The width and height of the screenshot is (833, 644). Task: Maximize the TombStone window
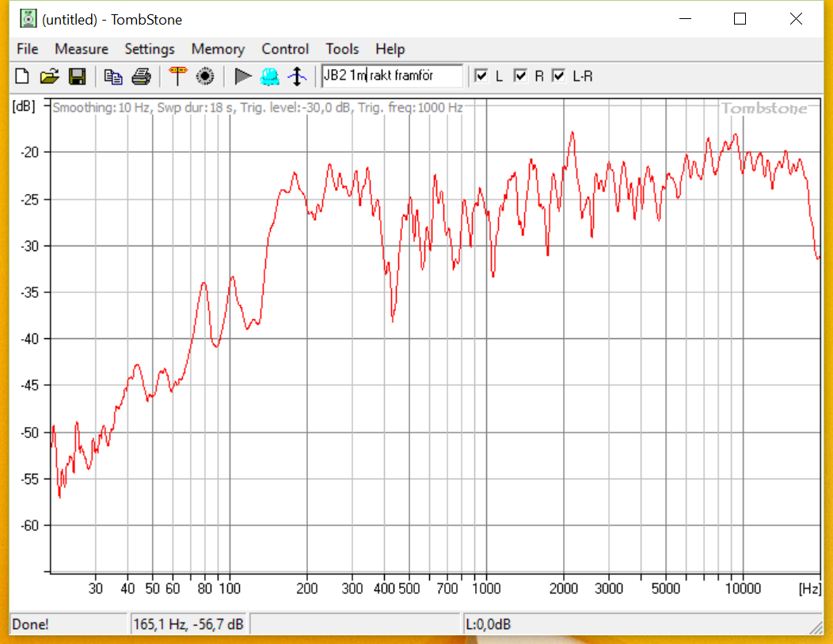point(740,19)
